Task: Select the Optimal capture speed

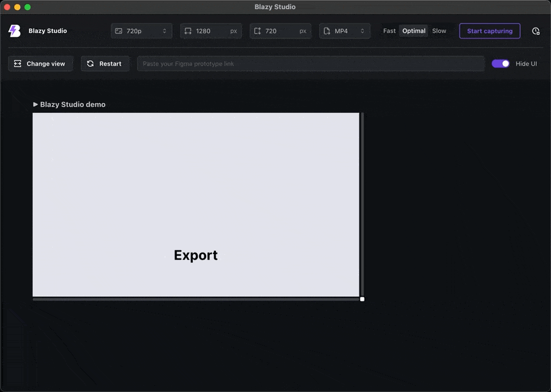Action: [414, 31]
